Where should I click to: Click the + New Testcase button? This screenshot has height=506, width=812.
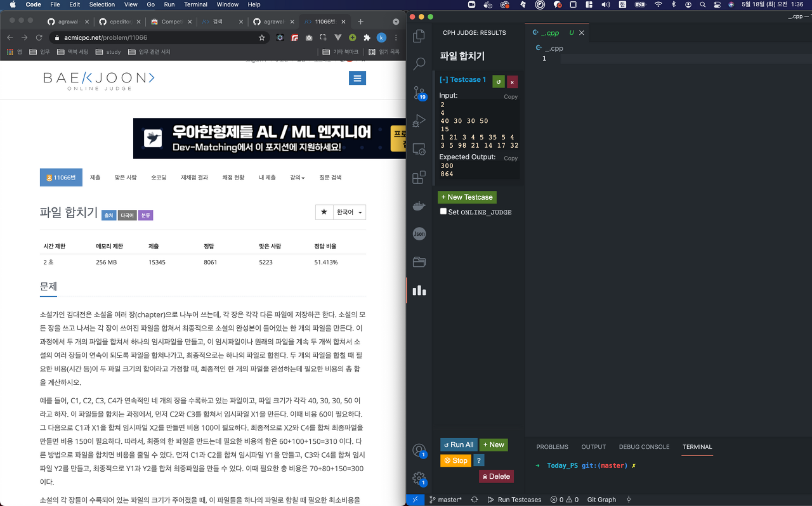point(467,197)
